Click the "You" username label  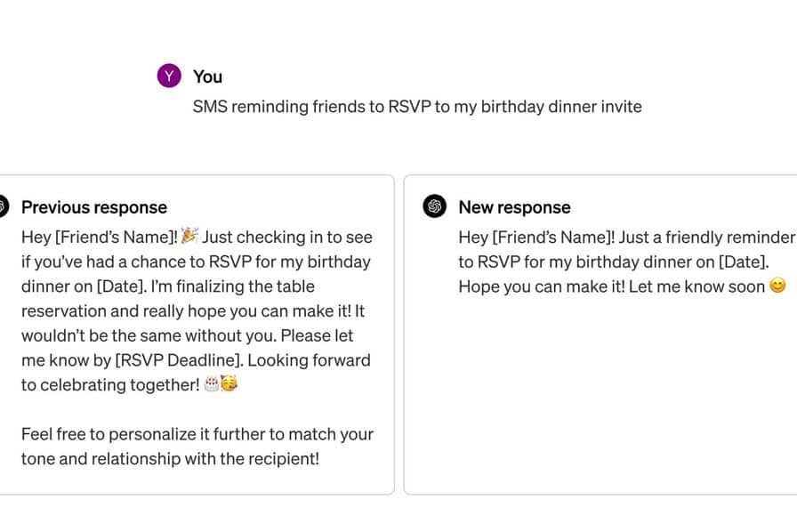click(207, 77)
